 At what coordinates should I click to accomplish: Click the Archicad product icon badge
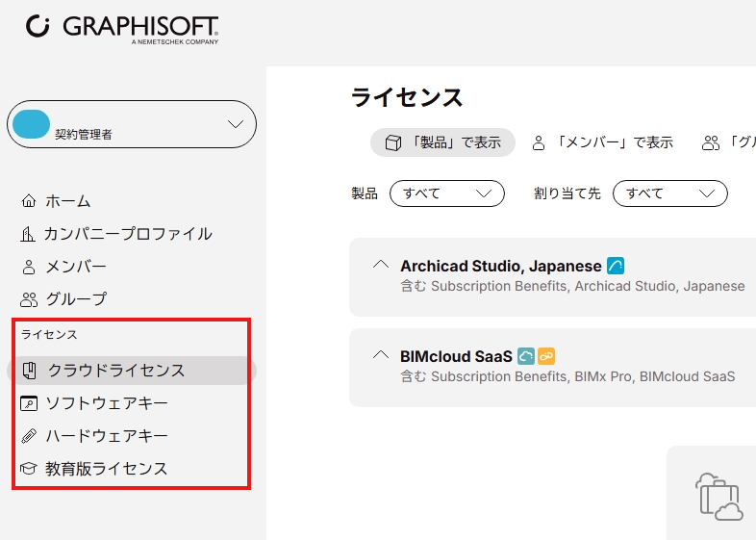coord(616,266)
